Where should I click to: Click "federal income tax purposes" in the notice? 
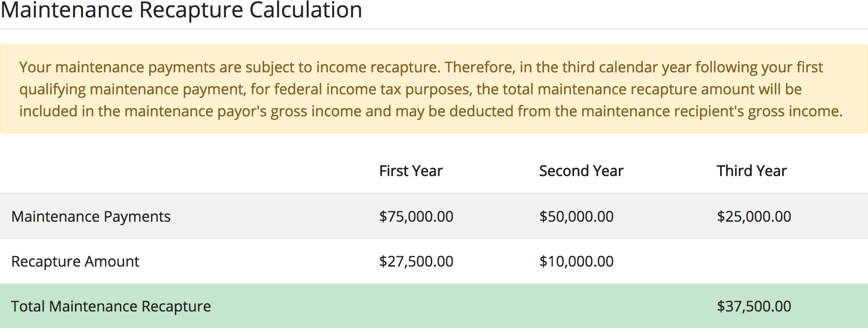tap(374, 89)
